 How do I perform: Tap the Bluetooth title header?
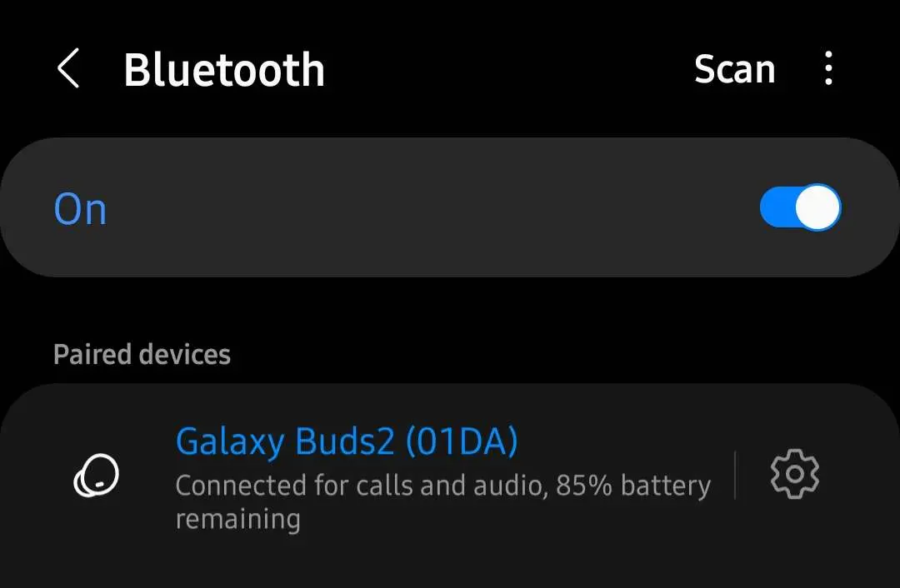[x=224, y=69]
